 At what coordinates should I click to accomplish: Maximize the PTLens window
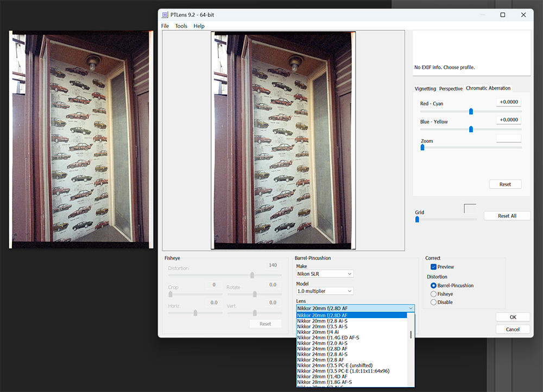pos(503,15)
